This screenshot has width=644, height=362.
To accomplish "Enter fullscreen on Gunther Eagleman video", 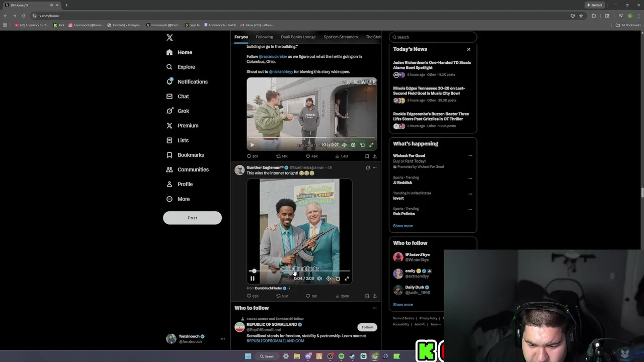I will click(x=347, y=279).
